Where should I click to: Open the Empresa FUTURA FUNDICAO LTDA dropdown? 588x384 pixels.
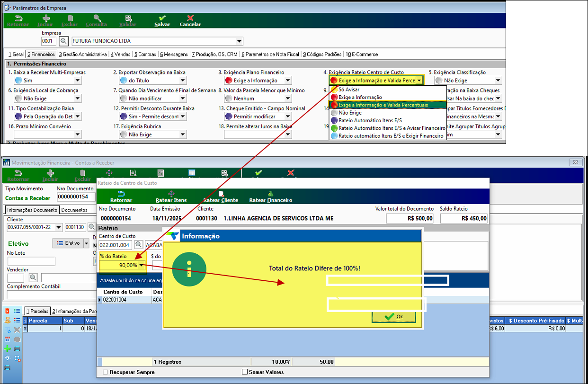click(x=239, y=41)
